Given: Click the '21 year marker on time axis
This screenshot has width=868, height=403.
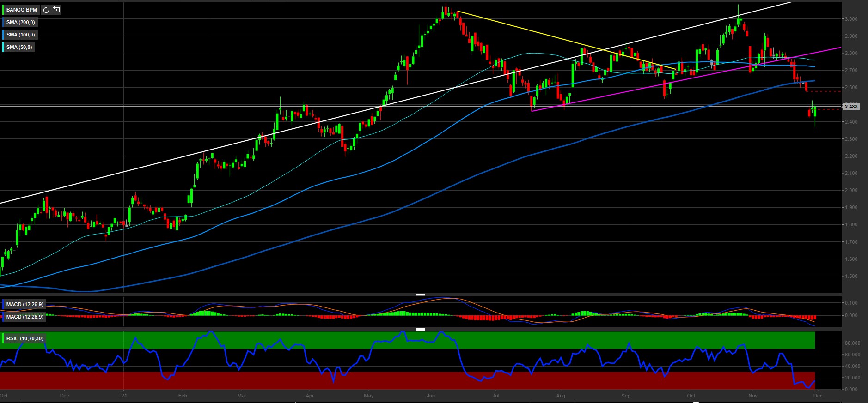Looking at the screenshot, I should coord(123,396).
